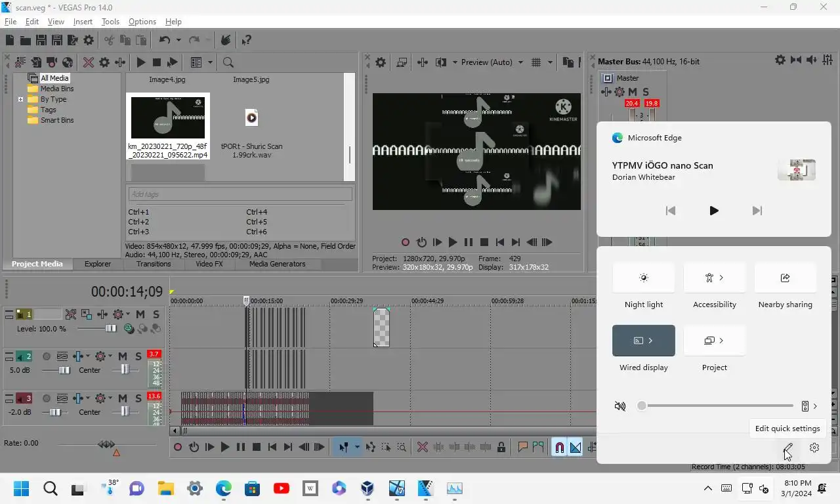Play the Edge media in quick settings
Screen dimensions: 840x504
pos(714,211)
